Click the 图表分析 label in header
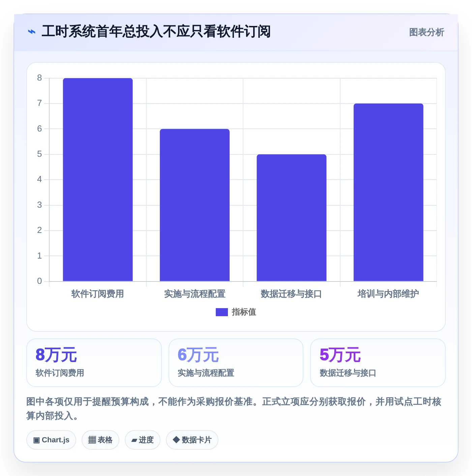Image resolution: width=472 pixels, height=476 pixels. [x=426, y=32]
